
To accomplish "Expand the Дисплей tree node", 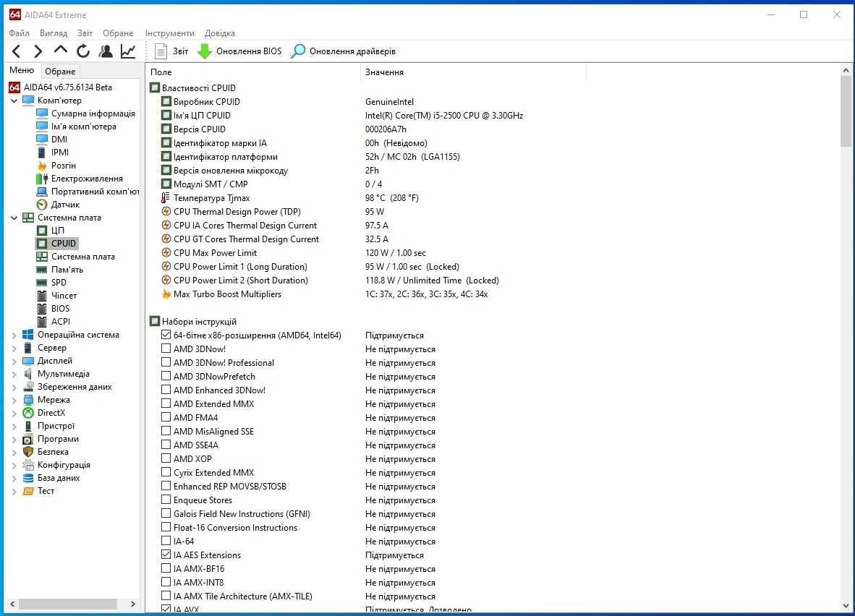I will tap(14, 362).
